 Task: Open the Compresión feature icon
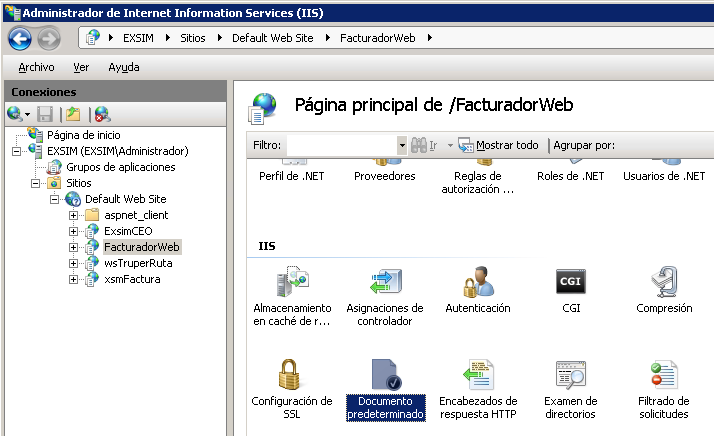[664, 282]
